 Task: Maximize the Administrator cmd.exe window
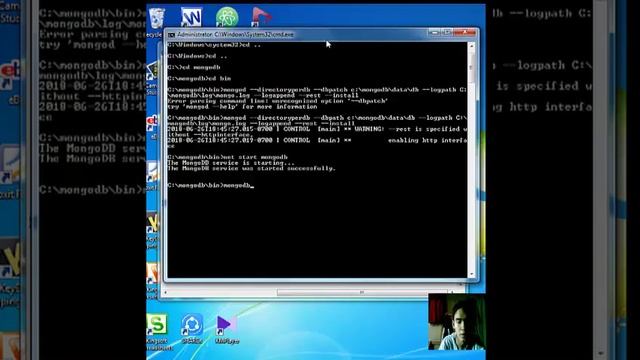pyautogui.click(x=446, y=33)
